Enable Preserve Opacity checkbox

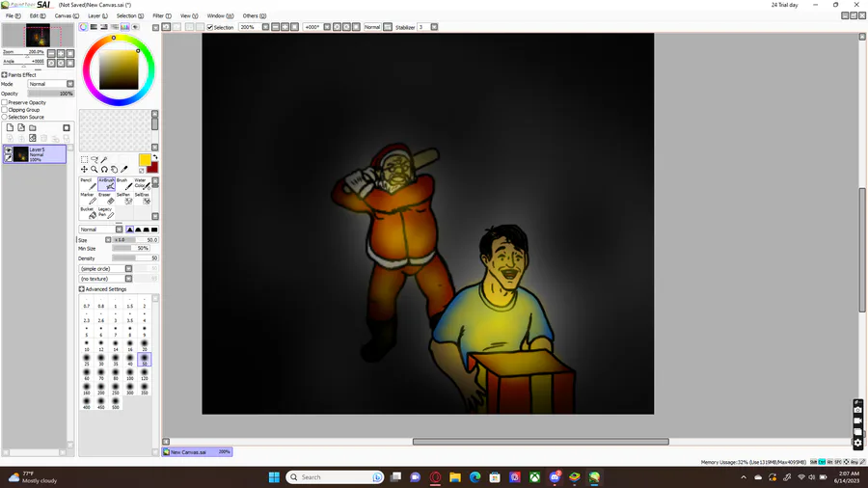[x=5, y=102]
